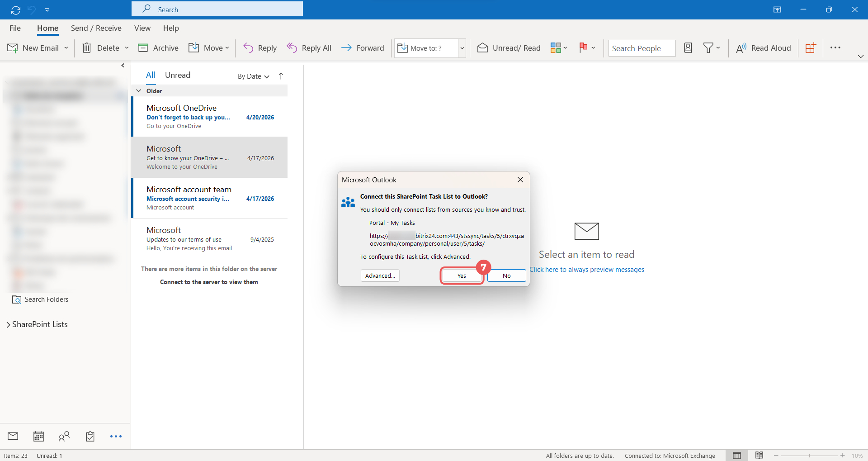Switch to Normal view in status bar

coord(737,456)
